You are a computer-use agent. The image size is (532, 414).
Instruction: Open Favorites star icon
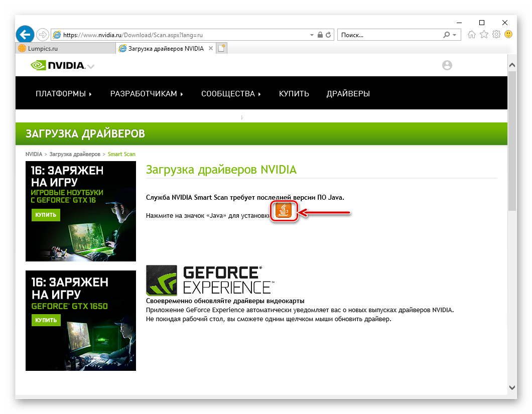click(484, 34)
